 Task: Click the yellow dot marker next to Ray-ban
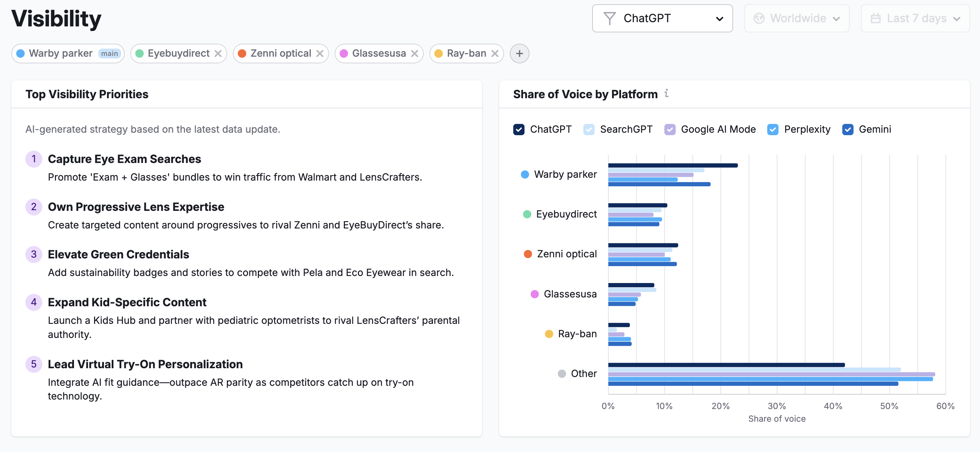(549, 333)
